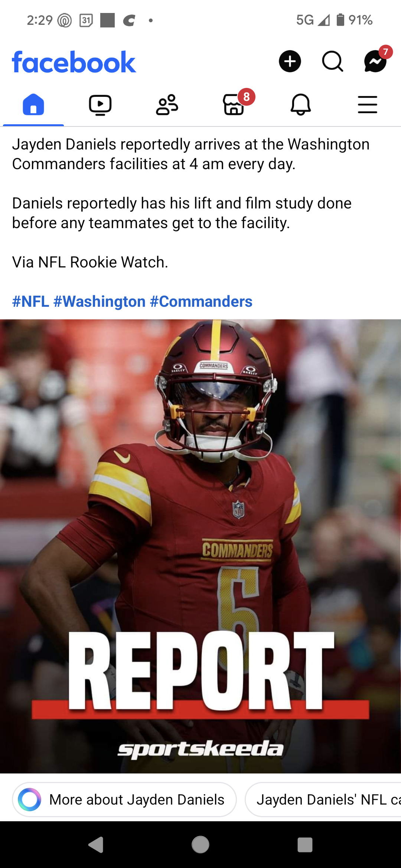Open the Facebook search magnifier

(332, 61)
